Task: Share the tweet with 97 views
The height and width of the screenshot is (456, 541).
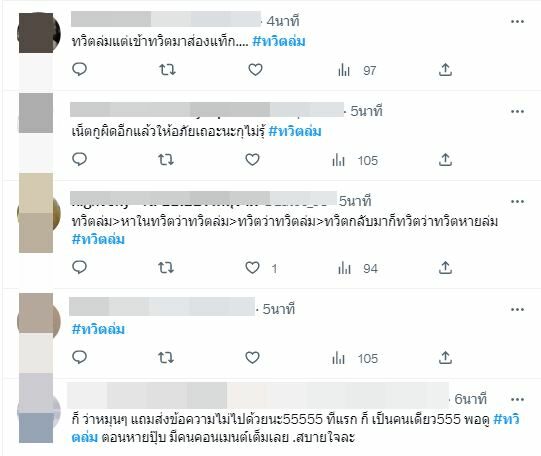Action: coord(445,70)
